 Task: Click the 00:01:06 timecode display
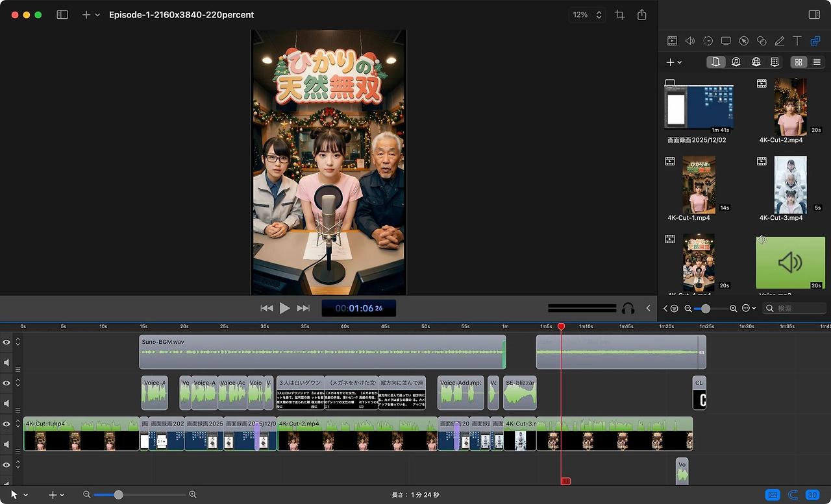[359, 308]
